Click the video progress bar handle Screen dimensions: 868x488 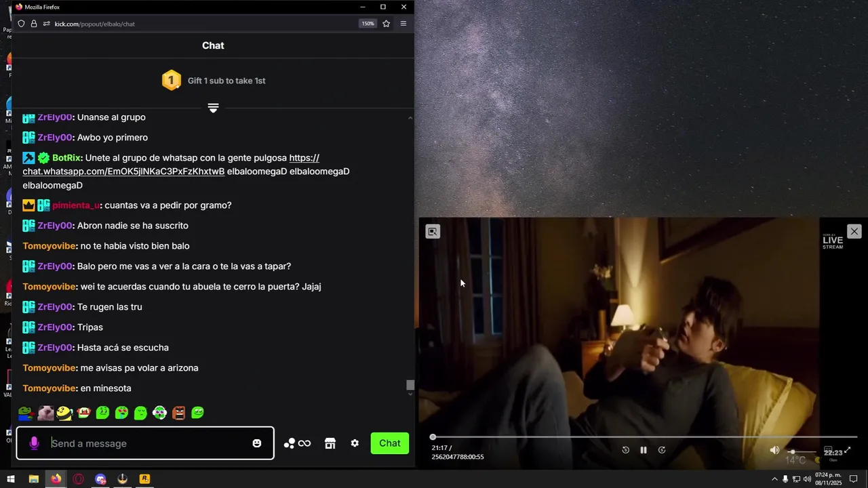pyautogui.click(x=433, y=437)
